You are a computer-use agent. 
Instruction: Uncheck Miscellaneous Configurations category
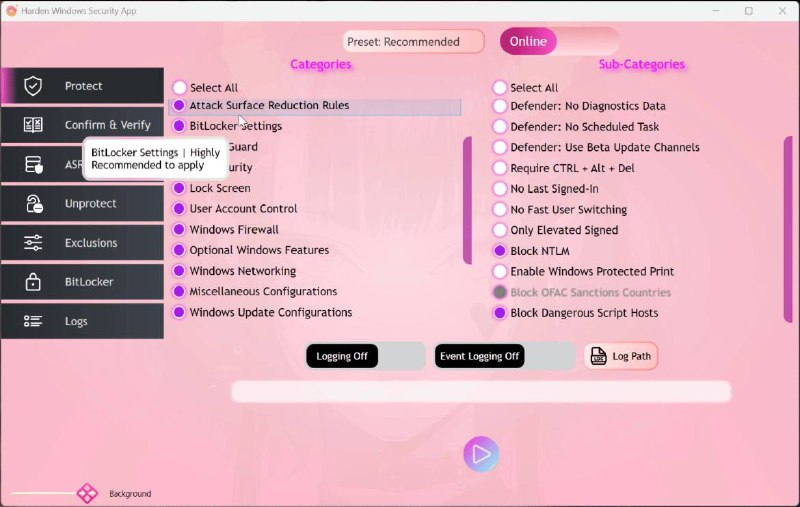coord(179,291)
